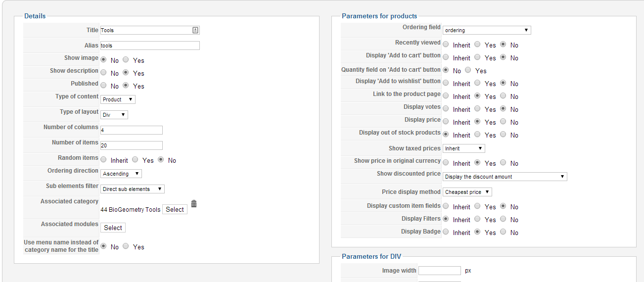The image size is (644, 282).
Task: Open the Sub elements filter dropdown
Action: pyautogui.click(x=133, y=189)
